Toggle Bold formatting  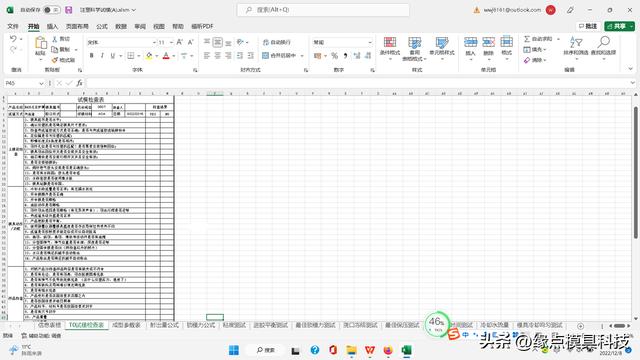[x=91, y=56]
